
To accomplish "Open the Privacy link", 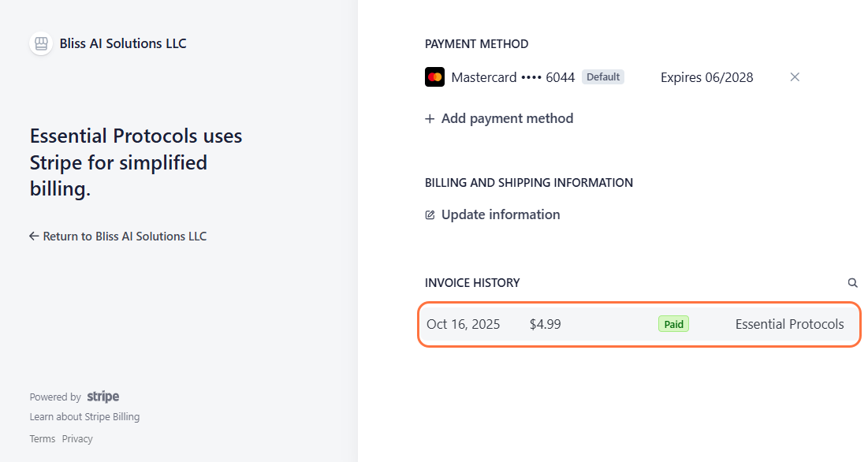I will (77, 439).
